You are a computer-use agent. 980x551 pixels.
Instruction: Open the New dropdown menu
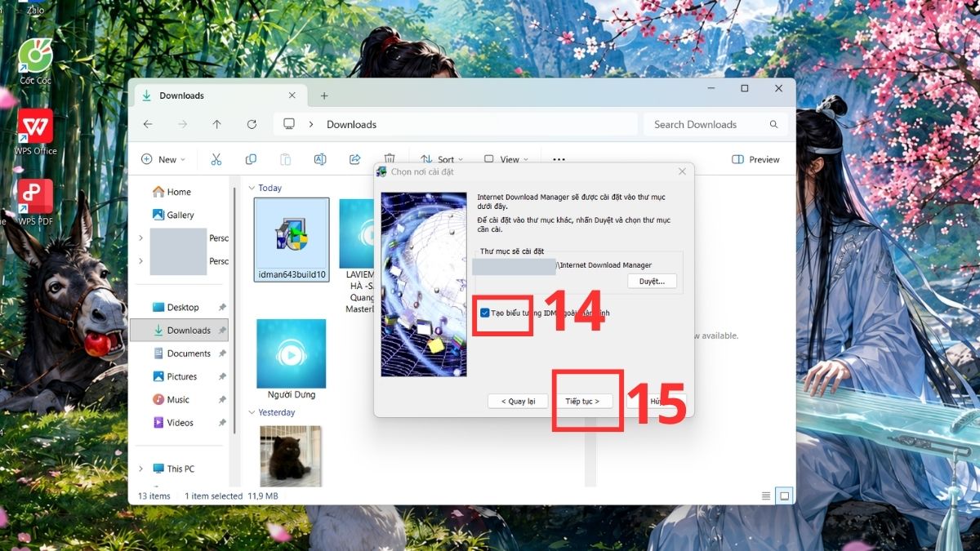(x=163, y=159)
